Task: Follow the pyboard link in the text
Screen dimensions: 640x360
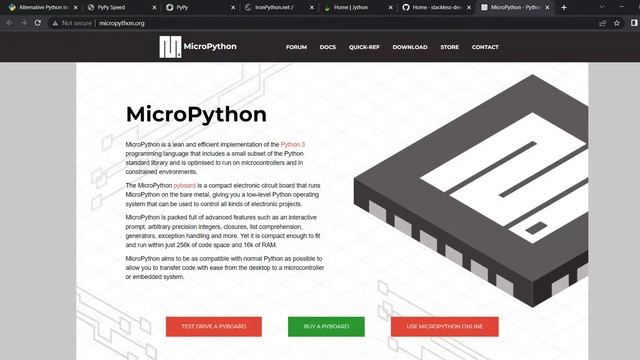Action: click(x=184, y=185)
